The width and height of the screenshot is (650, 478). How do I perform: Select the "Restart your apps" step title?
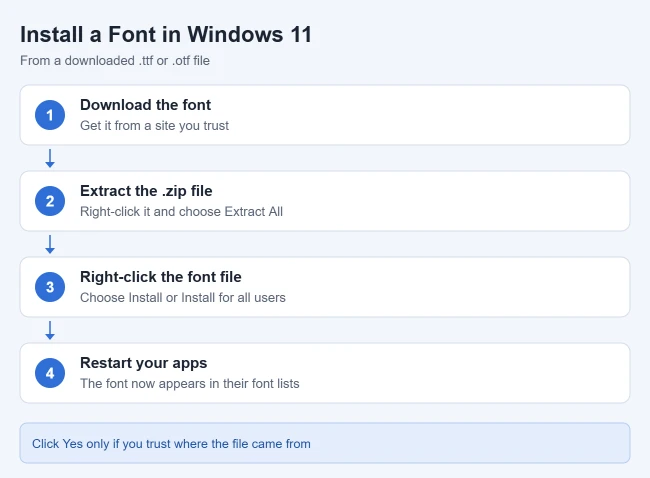click(143, 363)
